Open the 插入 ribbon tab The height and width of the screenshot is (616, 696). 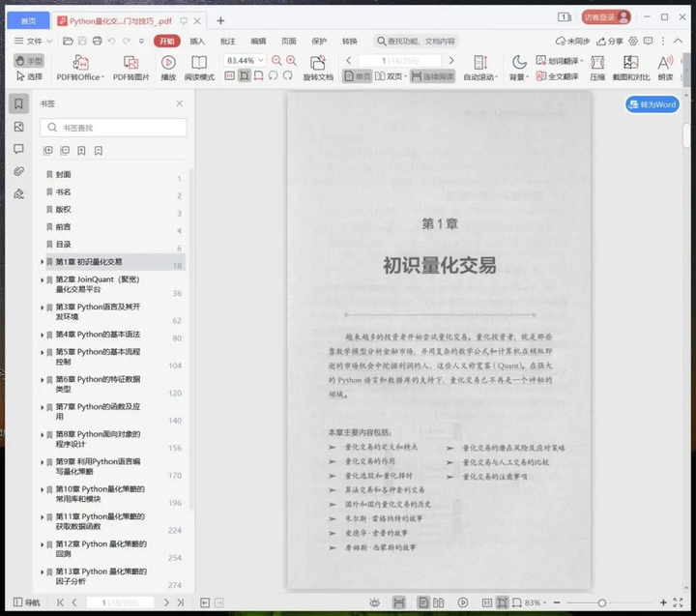[x=197, y=41]
